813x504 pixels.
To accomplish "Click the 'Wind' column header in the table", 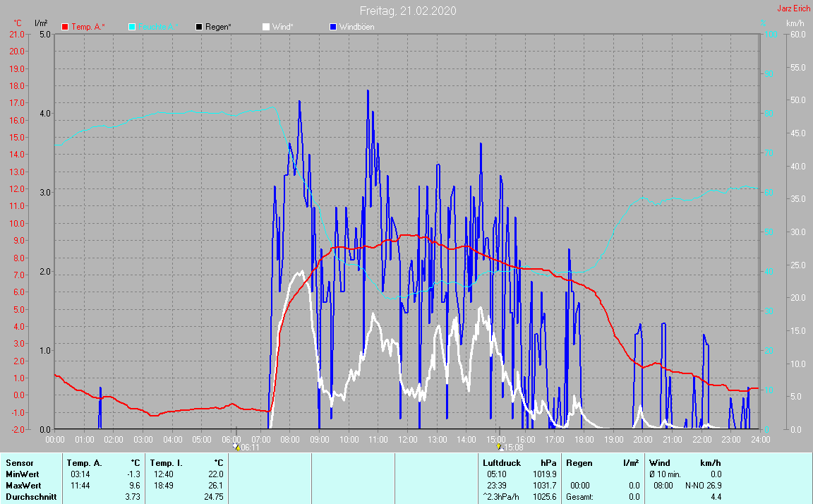I will pos(660,463).
